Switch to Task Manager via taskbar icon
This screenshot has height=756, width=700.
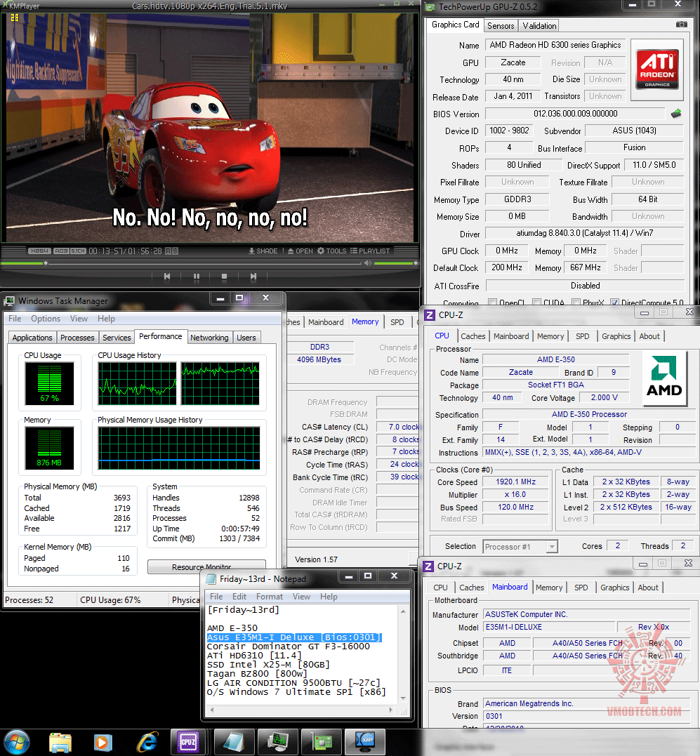click(x=277, y=742)
